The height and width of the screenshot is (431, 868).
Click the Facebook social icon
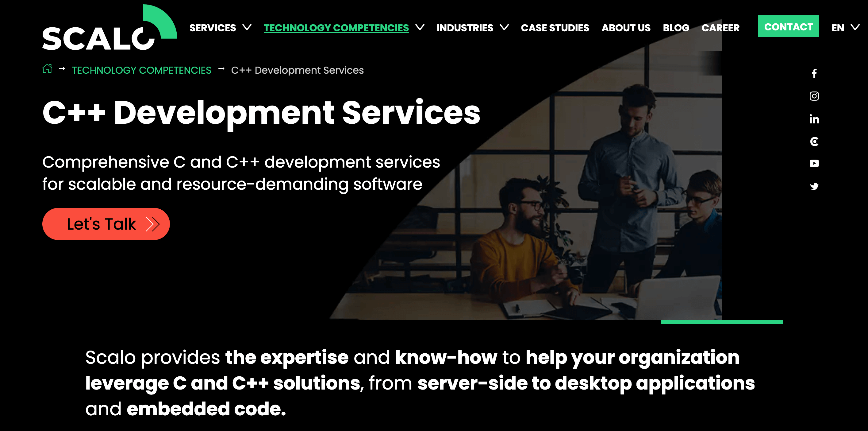pyautogui.click(x=813, y=74)
